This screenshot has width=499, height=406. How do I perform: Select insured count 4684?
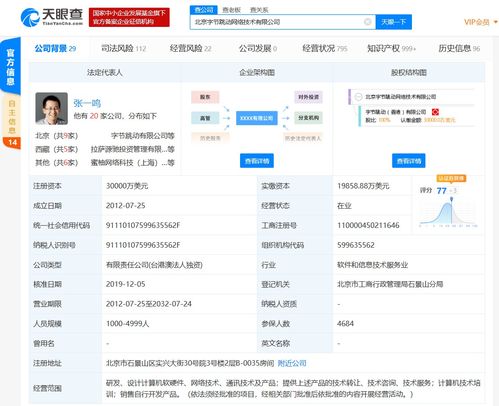(x=345, y=324)
